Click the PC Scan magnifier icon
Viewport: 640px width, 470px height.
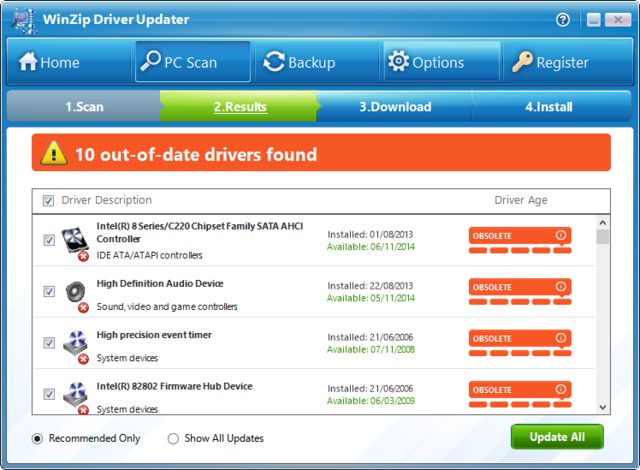pos(150,61)
